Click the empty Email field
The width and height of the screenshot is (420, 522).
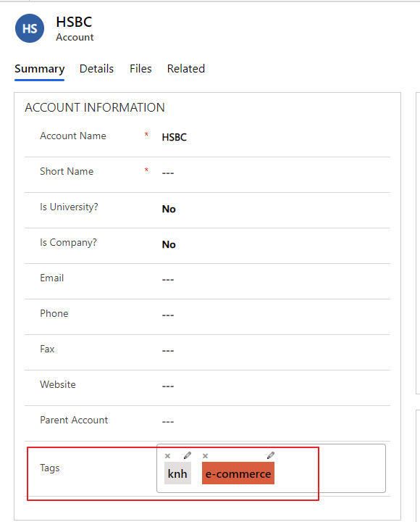tap(275, 280)
